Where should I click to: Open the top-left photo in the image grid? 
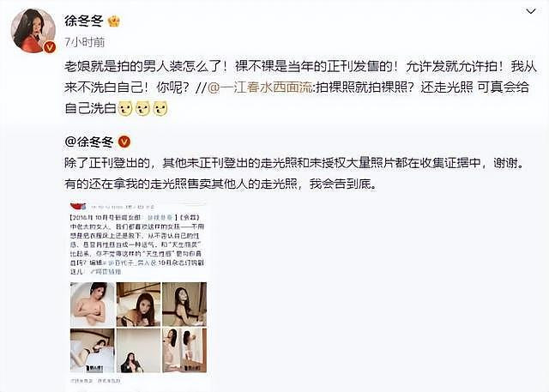pos(93,305)
